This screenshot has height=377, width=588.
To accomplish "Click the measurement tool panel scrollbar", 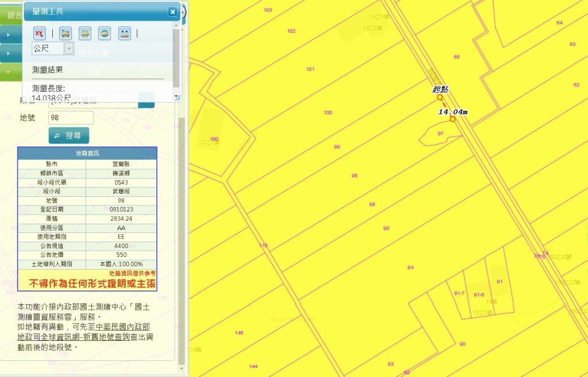I will (177, 58).
